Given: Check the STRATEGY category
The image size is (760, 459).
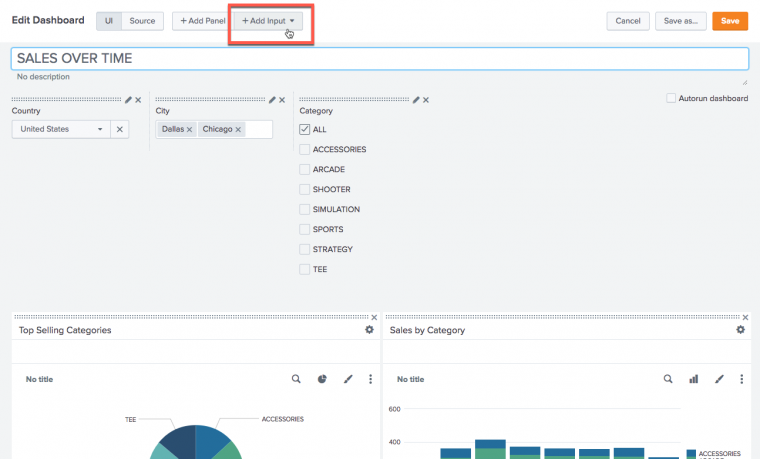Looking at the screenshot, I should [x=304, y=249].
